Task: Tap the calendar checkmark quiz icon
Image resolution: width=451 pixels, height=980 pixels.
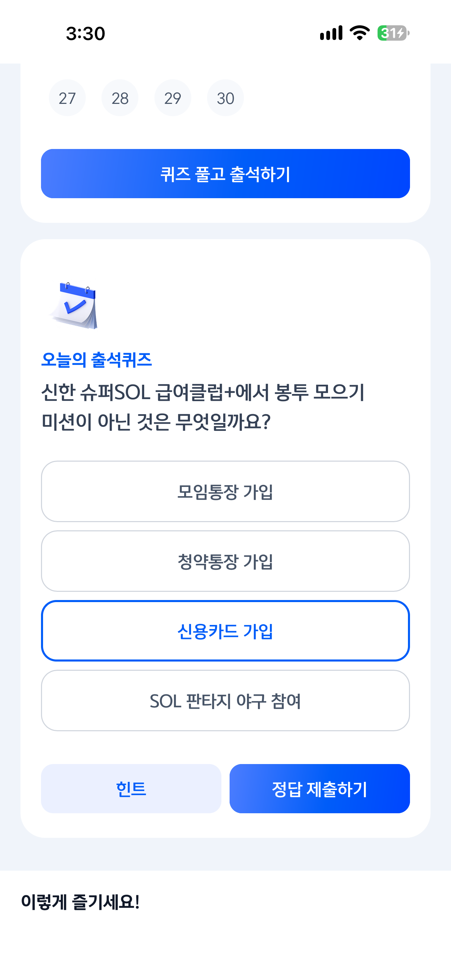Action: pyautogui.click(x=74, y=305)
